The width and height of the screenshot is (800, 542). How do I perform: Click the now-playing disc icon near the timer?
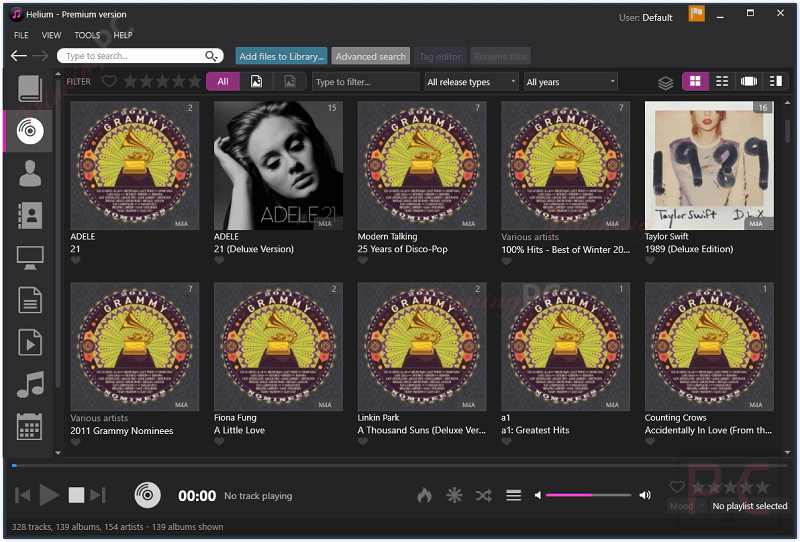[147, 495]
